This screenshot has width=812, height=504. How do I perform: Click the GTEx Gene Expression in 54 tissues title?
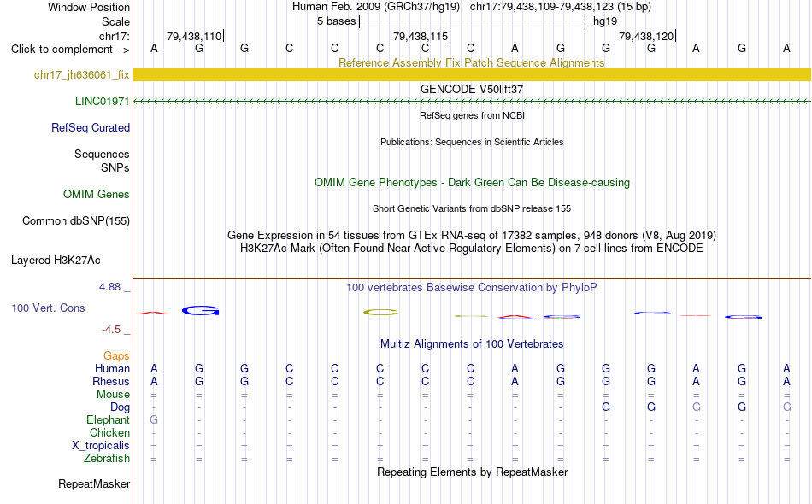(x=472, y=236)
